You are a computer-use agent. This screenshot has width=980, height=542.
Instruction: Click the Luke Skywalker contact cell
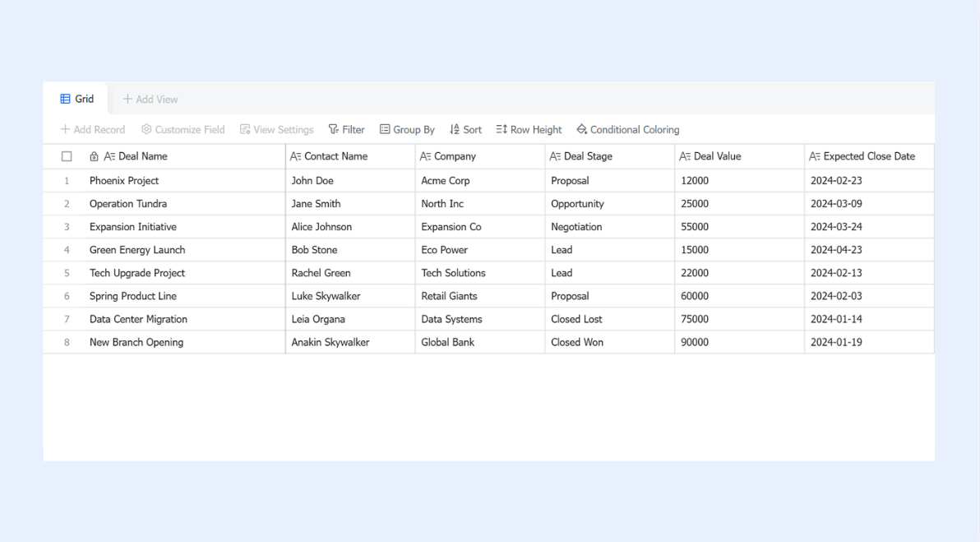(x=350, y=296)
